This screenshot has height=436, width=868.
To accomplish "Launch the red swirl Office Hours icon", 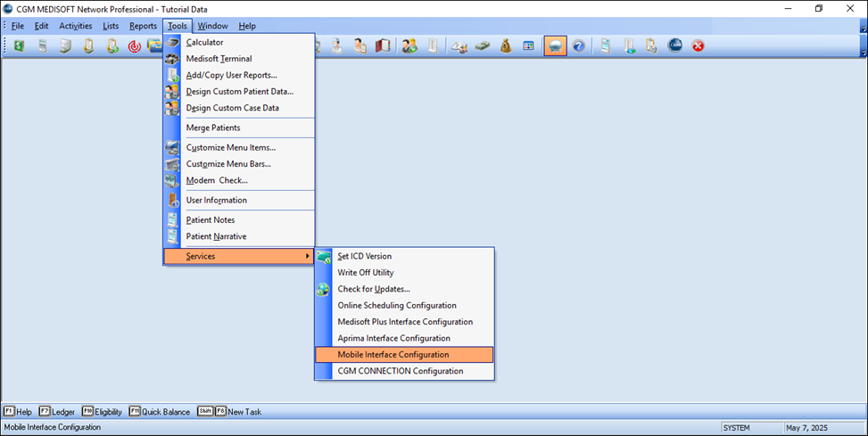I will point(135,46).
